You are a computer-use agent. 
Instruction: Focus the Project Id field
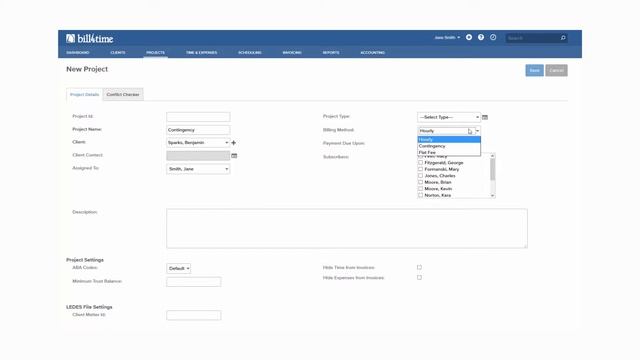pyautogui.click(x=198, y=117)
